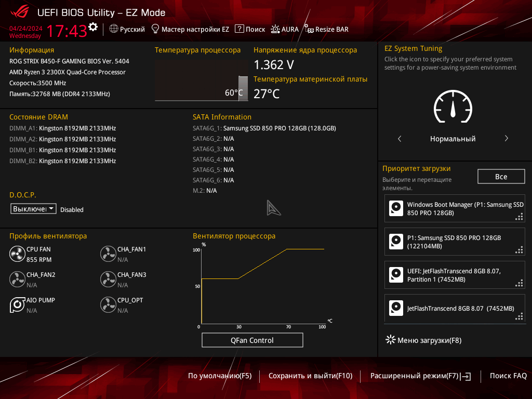Open the D.O.C.P. dropdown

33,209
